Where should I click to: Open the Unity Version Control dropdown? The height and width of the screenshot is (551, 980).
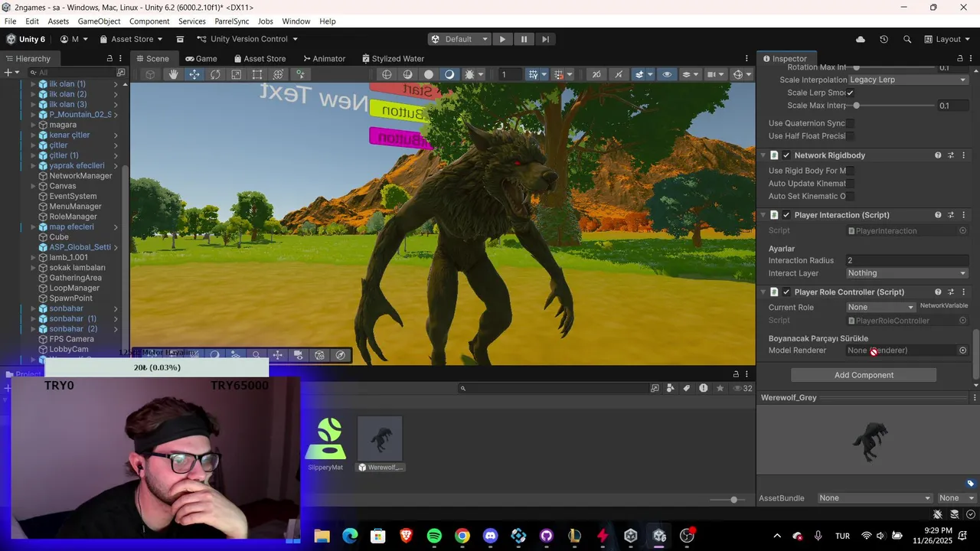tap(247, 39)
